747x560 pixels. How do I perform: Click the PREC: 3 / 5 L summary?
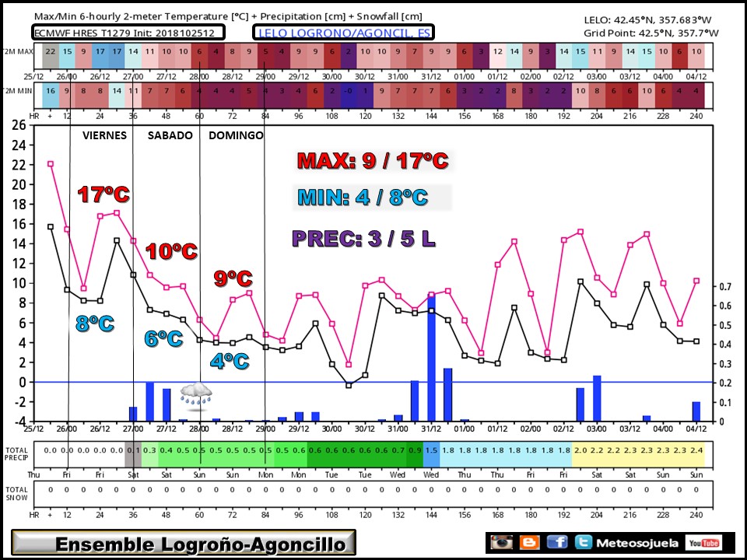click(x=363, y=239)
